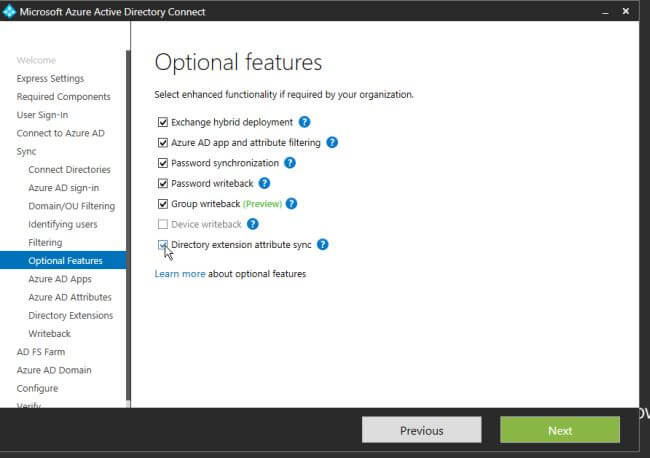This screenshot has height=458, width=650.
Task: Click the Previous button
Action: (x=422, y=430)
